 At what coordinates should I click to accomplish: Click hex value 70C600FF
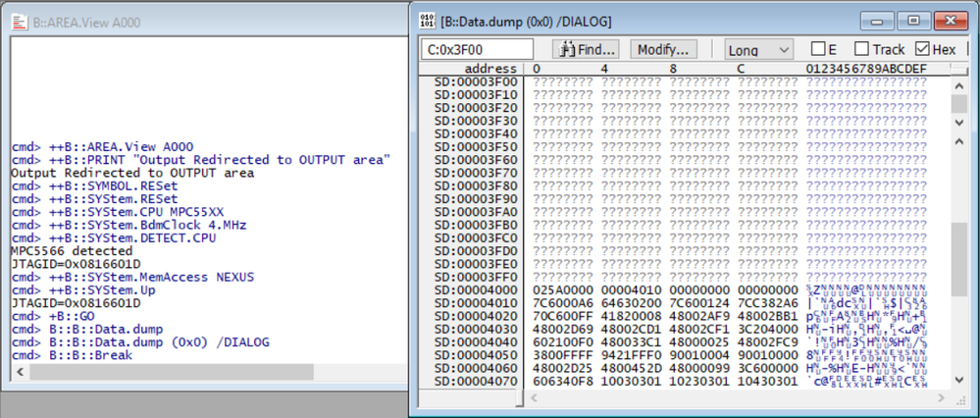pyautogui.click(x=563, y=316)
